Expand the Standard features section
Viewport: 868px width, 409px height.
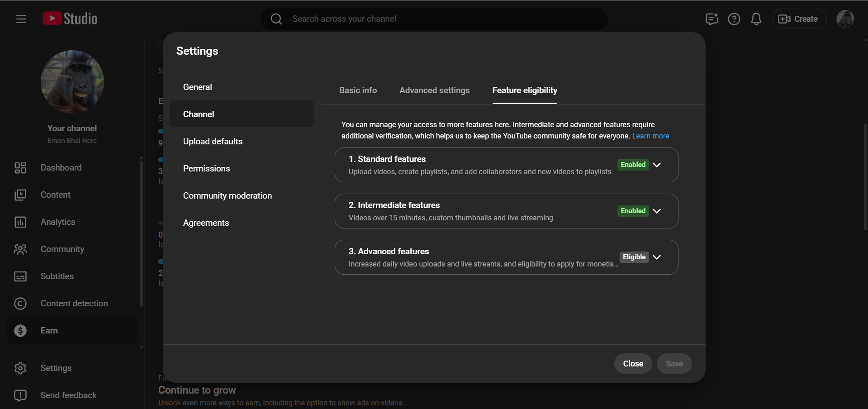point(657,165)
